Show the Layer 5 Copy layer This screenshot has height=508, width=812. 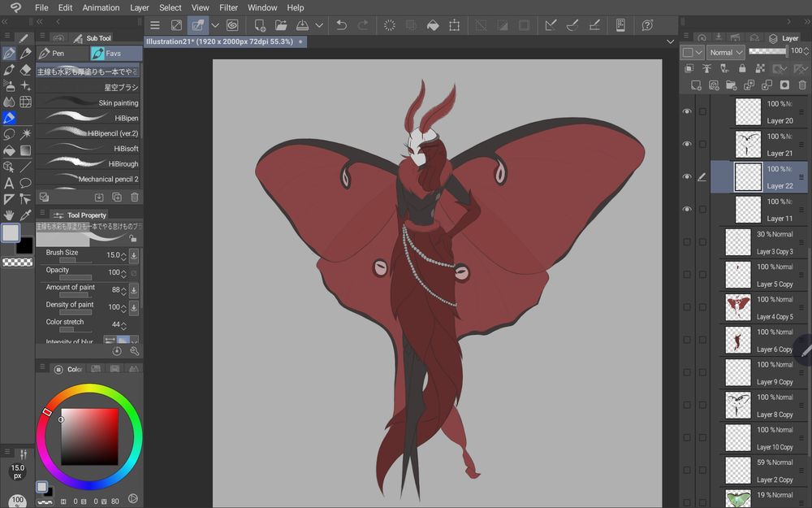coord(687,275)
